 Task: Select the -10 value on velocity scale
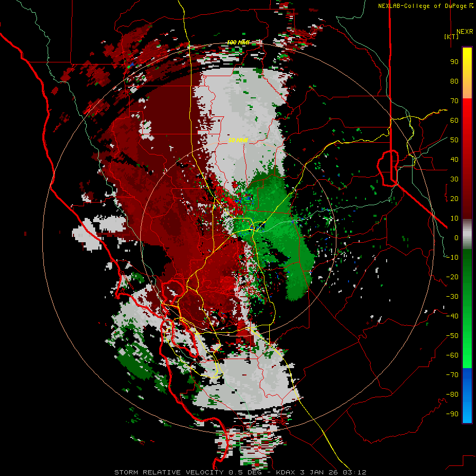[452, 258]
